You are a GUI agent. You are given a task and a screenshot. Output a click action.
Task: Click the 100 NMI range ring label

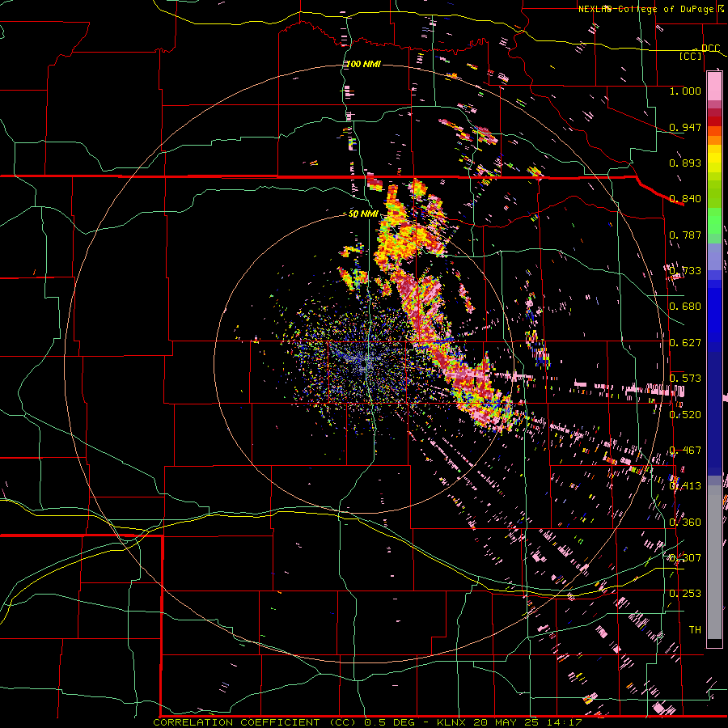(364, 64)
